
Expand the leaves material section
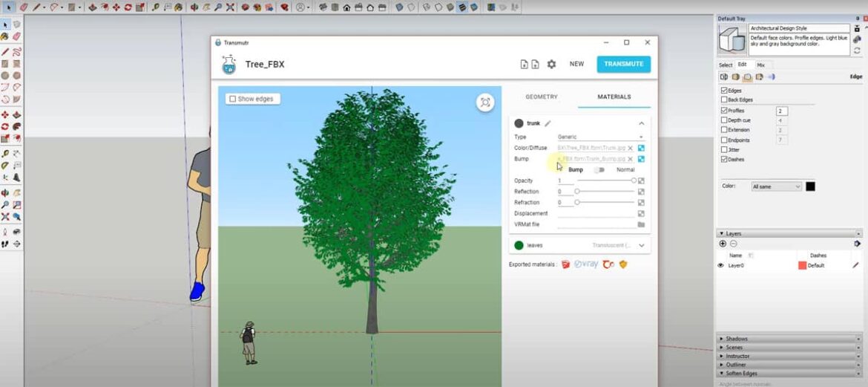641,245
